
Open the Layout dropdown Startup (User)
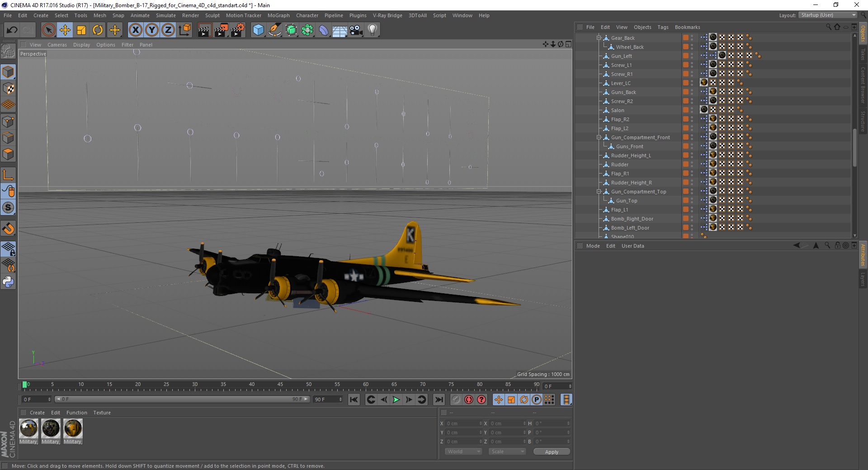tap(828, 15)
